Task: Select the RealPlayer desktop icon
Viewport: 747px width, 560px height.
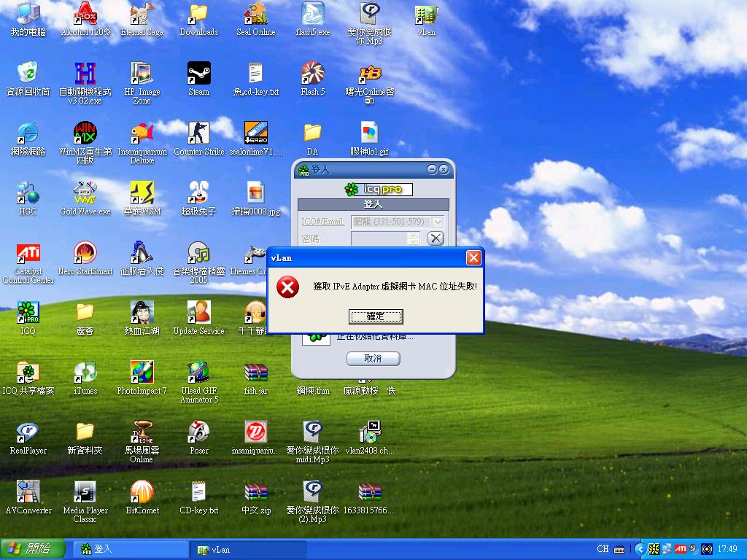Action: click(28, 438)
